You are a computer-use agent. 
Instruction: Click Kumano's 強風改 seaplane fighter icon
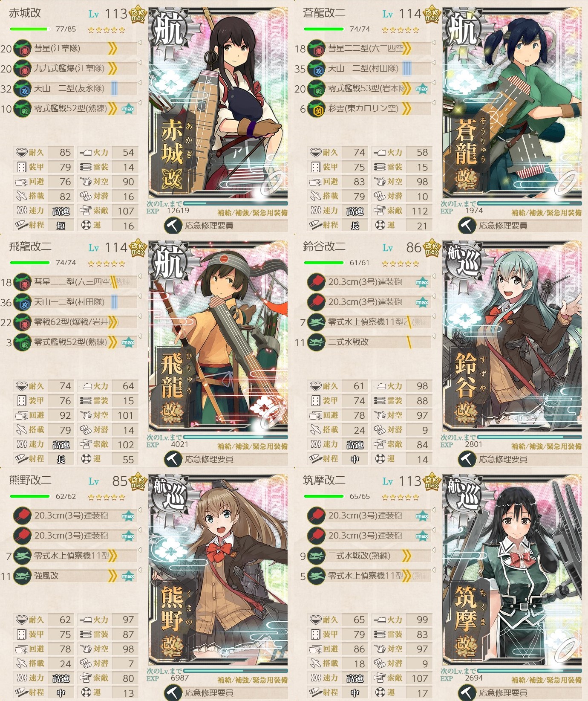point(22,576)
